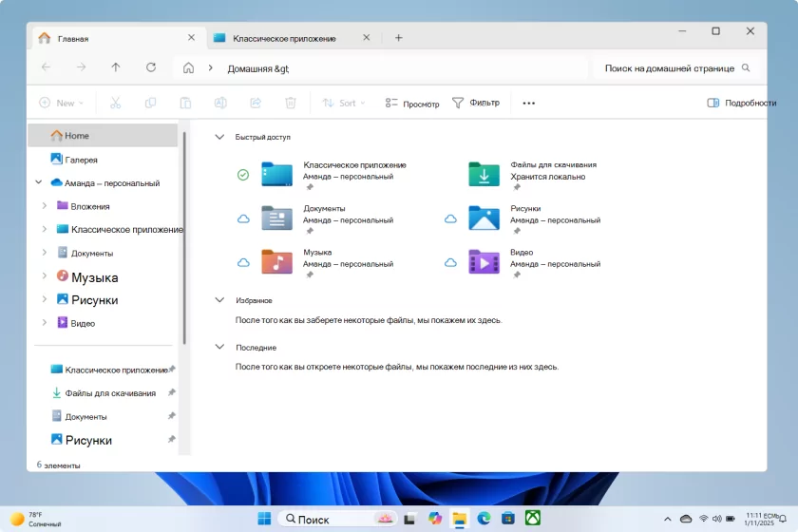Open a new tab with plus button
The height and width of the screenshot is (532, 798).
point(398,38)
